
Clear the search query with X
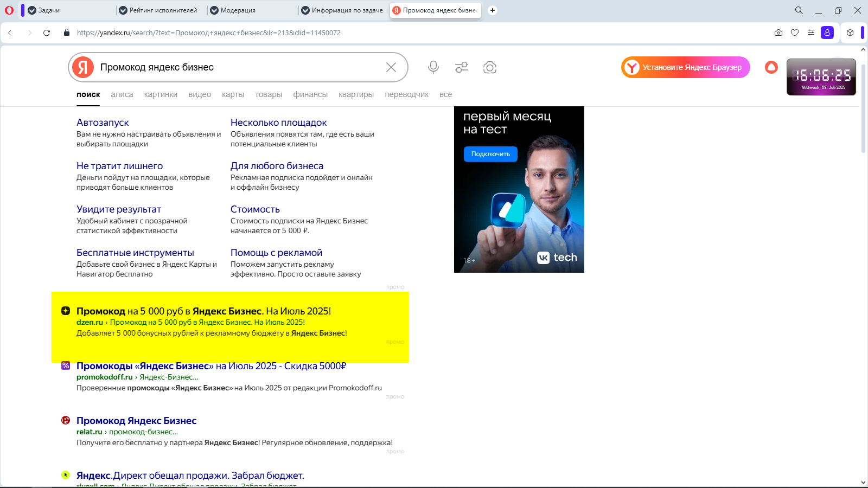pyautogui.click(x=391, y=67)
